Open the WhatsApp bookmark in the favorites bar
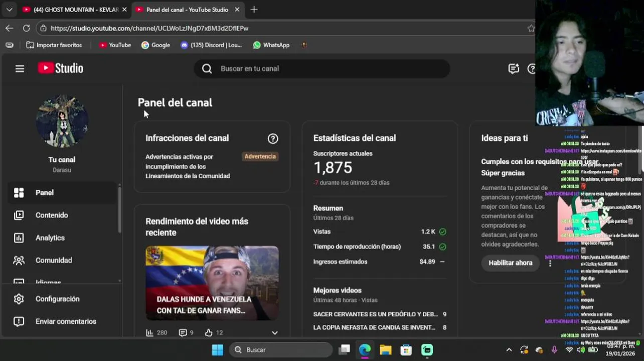The height and width of the screenshot is (361, 644). click(x=271, y=45)
